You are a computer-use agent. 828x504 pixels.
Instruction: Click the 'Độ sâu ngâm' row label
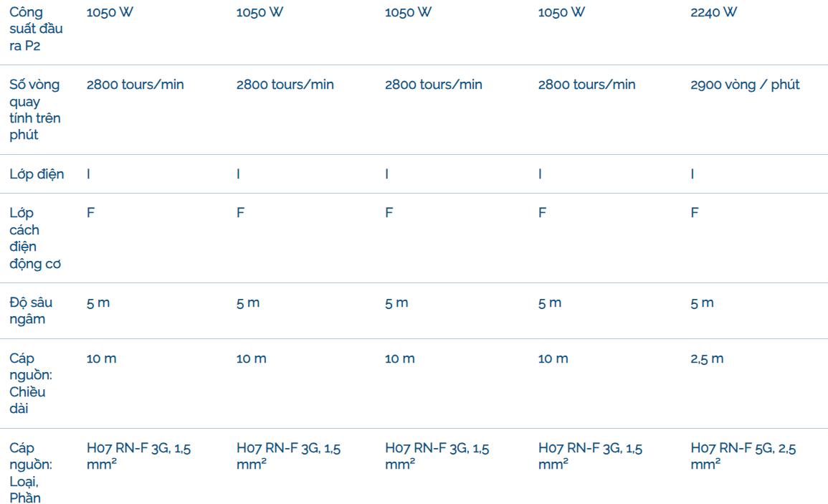coord(31,310)
